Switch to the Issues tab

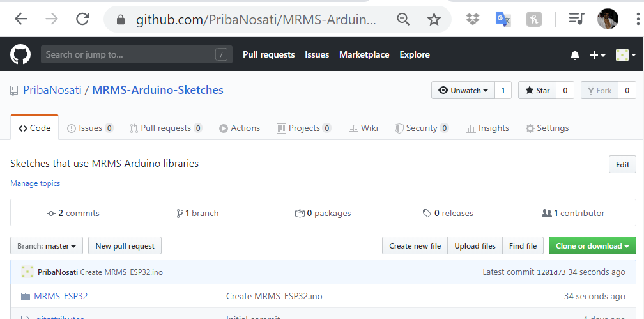pos(90,128)
